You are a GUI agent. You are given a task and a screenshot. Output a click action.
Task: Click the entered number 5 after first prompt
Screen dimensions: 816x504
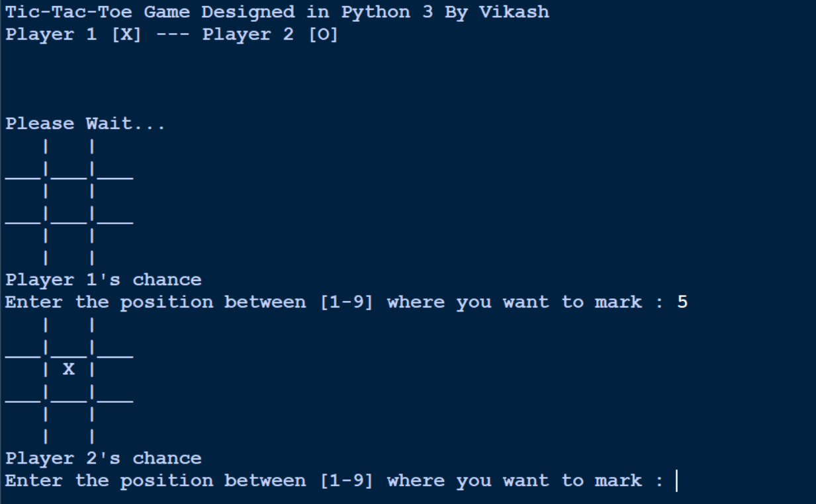682,302
